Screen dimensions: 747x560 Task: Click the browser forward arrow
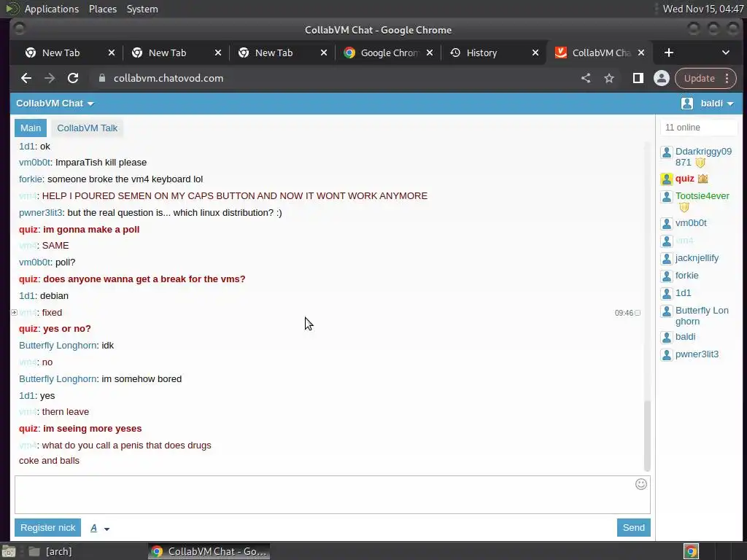pos(50,78)
